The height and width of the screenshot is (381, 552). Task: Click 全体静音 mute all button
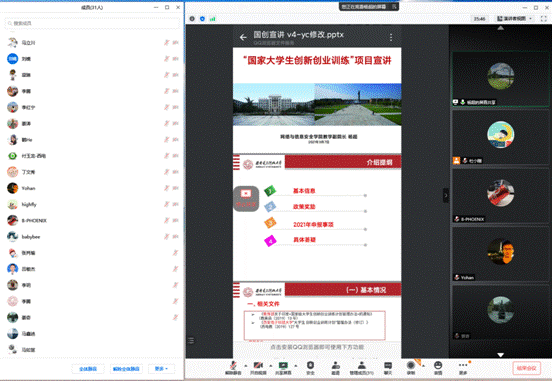[x=88, y=369]
